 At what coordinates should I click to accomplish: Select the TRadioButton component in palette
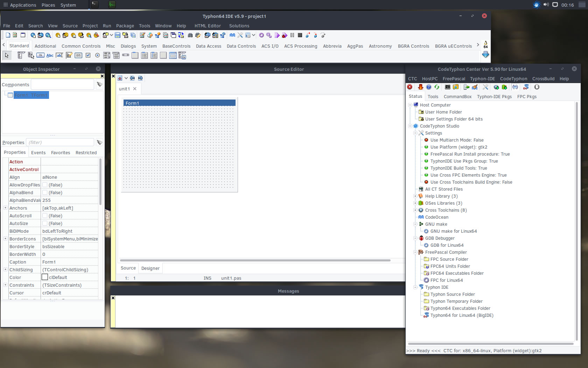point(97,55)
